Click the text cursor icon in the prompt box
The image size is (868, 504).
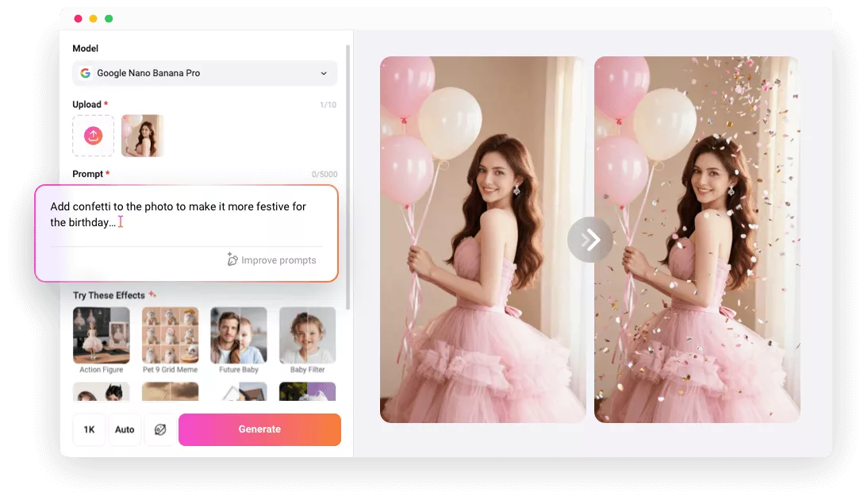[121, 222]
